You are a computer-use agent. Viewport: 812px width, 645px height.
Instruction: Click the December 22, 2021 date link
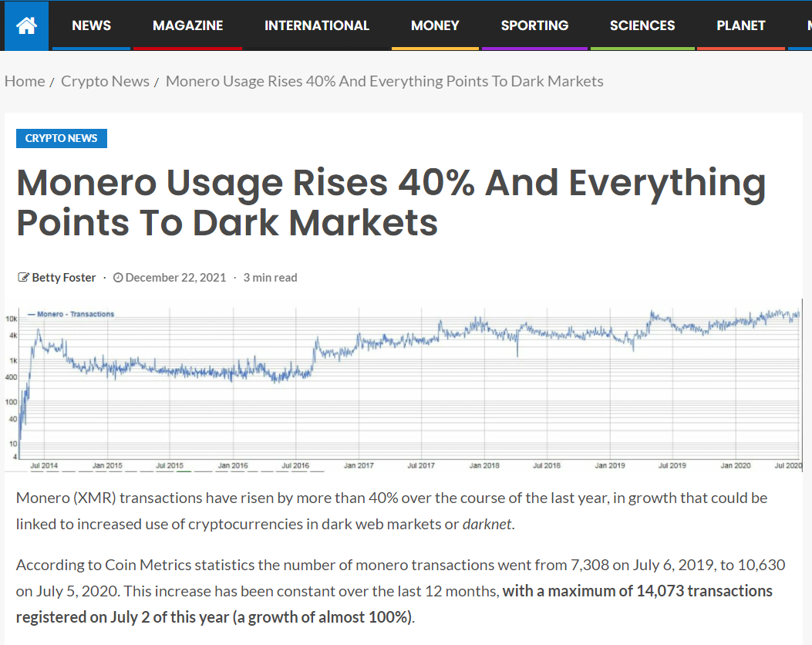coord(175,278)
